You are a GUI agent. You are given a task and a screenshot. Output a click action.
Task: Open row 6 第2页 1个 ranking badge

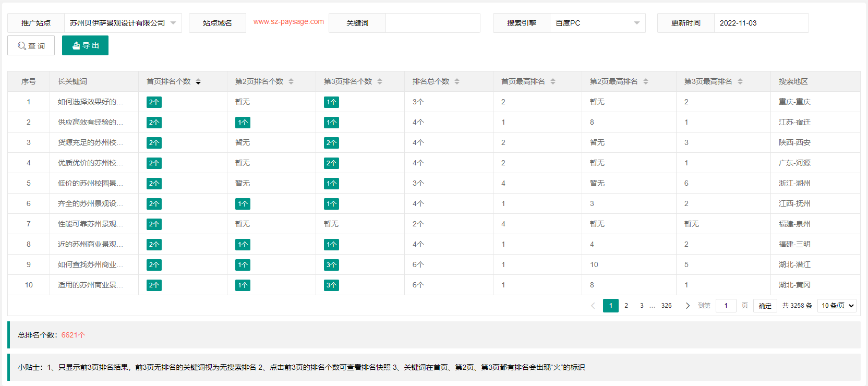tap(243, 204)
